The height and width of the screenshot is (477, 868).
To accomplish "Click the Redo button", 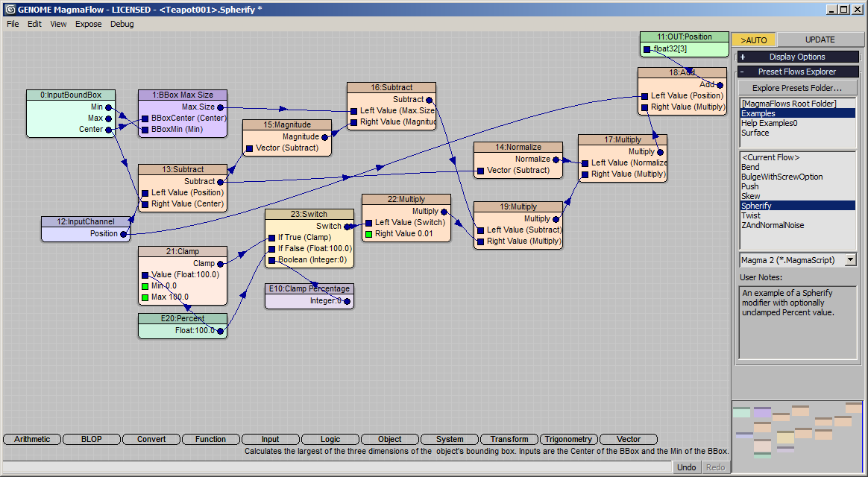I will tap(716, 467).
